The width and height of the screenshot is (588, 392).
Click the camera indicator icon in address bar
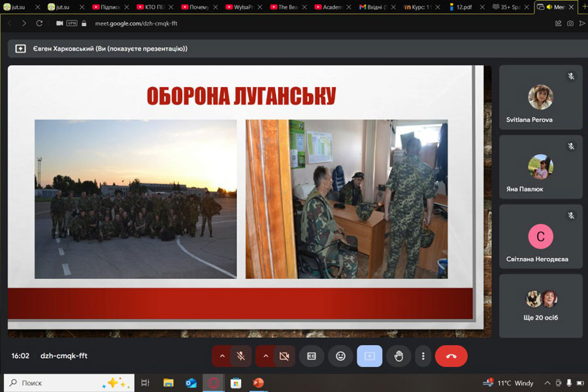point(59,24)
